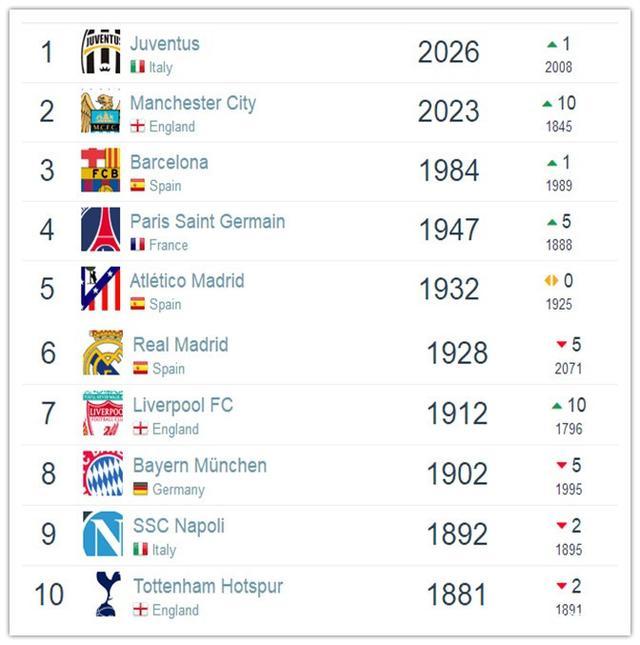Image resolution: width=640 pixels, height=645 pixels.
Task: Click the Real Madrid club crest
Action: [x=103, y=353]
